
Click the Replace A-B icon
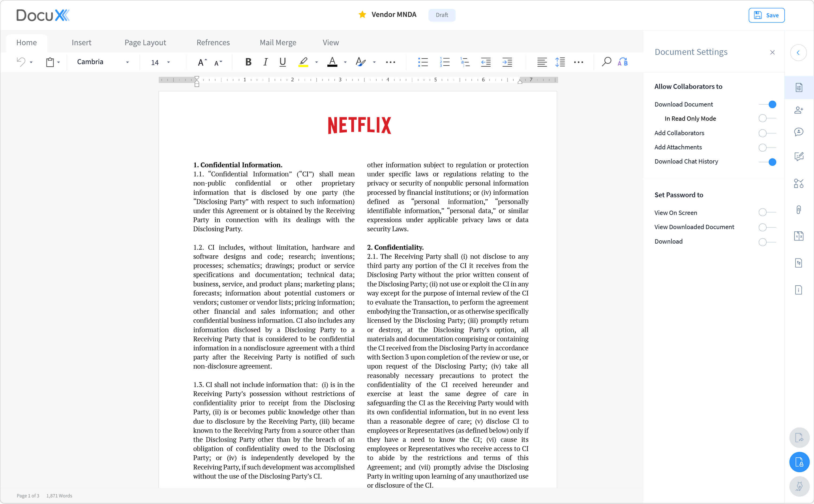point(623,62)
